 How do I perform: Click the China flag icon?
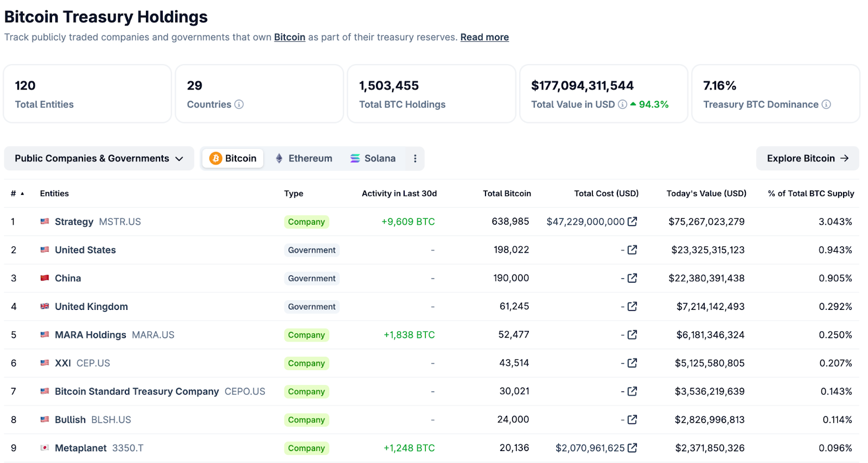[45, 278]
